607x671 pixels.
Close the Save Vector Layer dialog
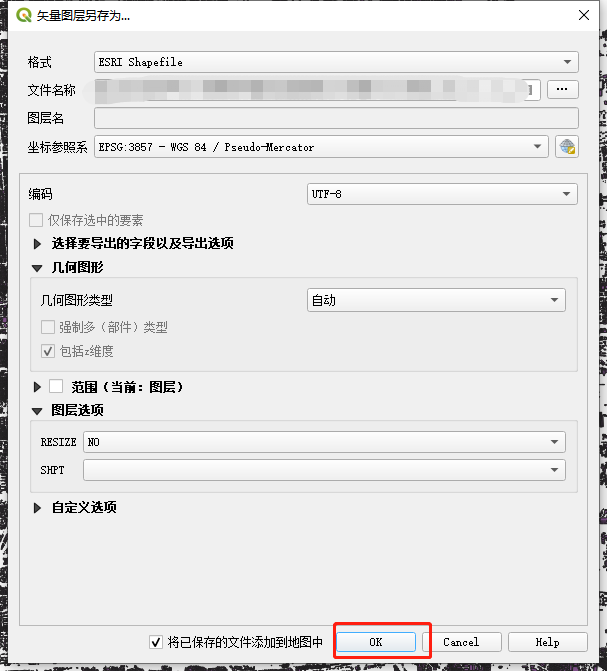(583, 15)
